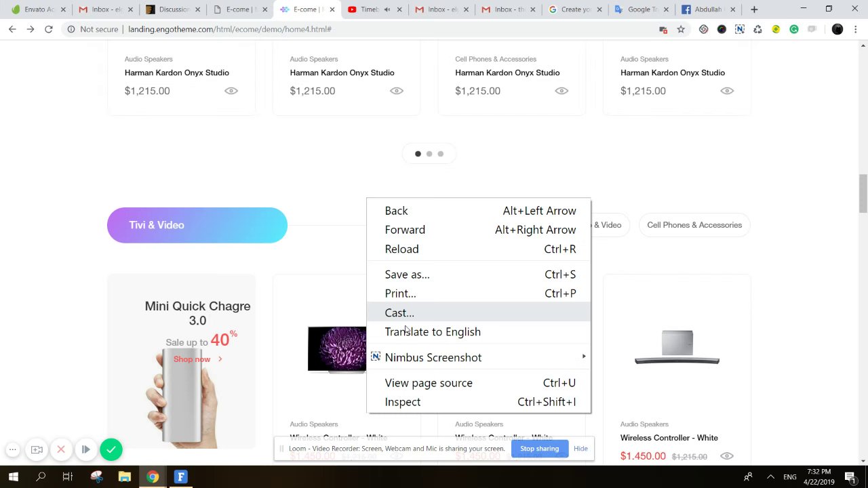This screenshot has height=488, width=868.
Task: Click the recycle arrows extension icon
Action: (757, 29)
